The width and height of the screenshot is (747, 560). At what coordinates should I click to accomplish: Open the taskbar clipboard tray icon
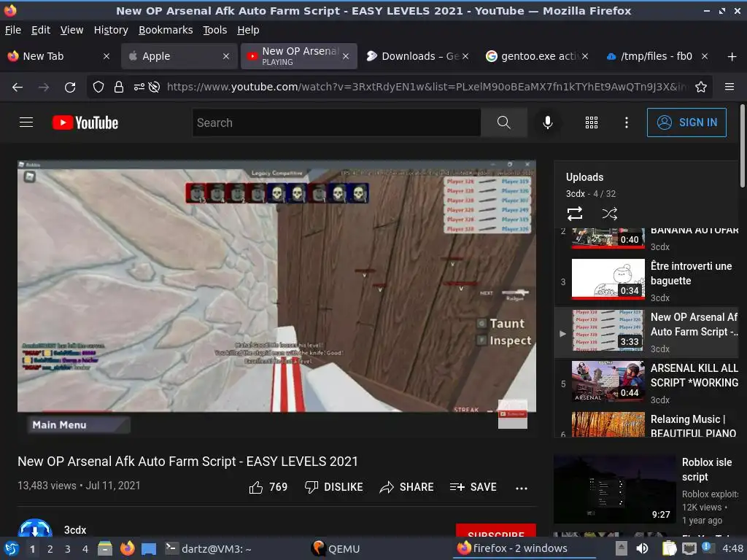tap(669, 548)
